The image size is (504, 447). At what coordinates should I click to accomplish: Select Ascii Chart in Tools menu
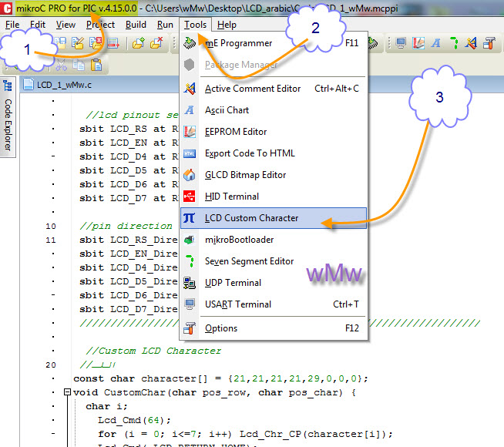(274, 110)
